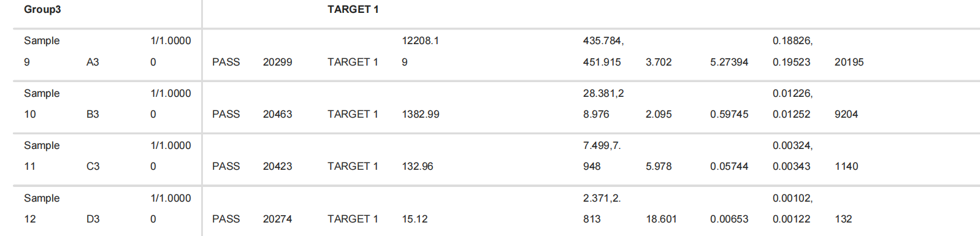Image resolution: width=980 pixels, height=236 pixels.
Task: Select value 20423 in Sample 11 row
Action: point(277,167)
